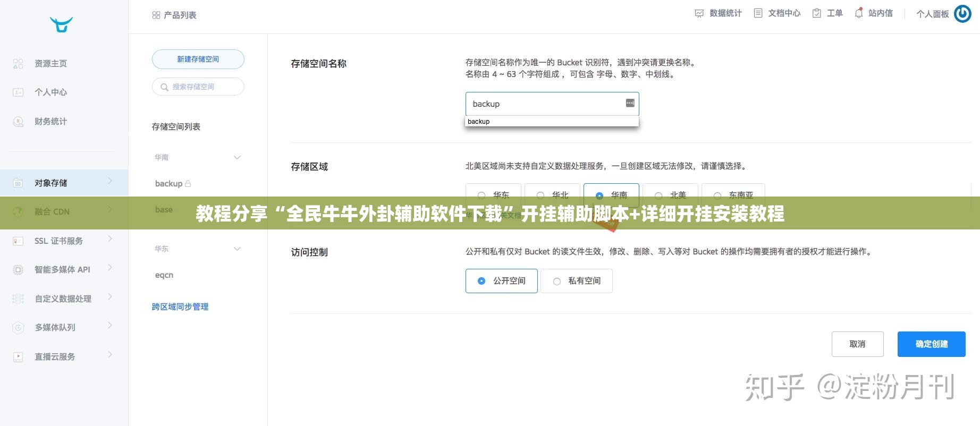The height and width of the screenshot is (426, 980).
Task: Collapse the 华南 bucket group
Action: tap(238, 158)
